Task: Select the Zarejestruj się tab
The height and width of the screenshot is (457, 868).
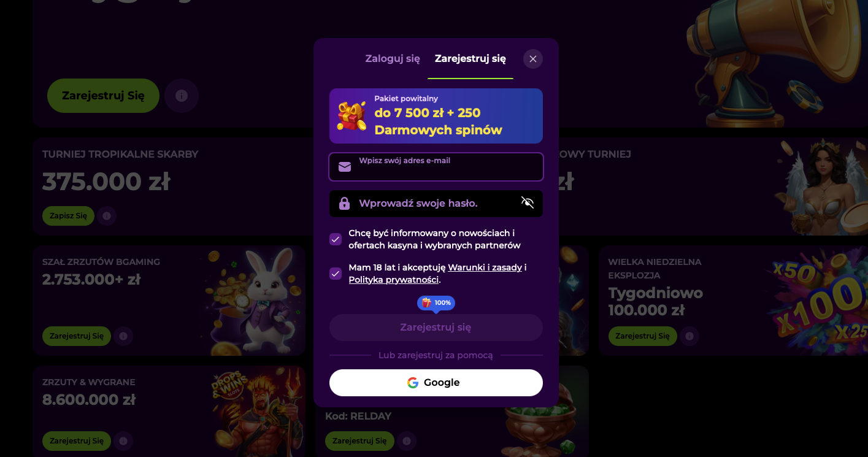Action: click(470, 59)
